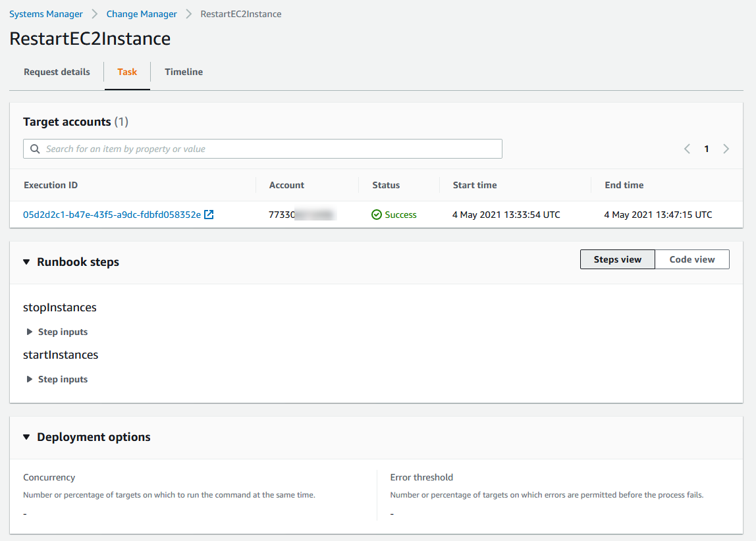756x541 pixels.
Task: Click the search magnifier icon
Action: [35, 149]
